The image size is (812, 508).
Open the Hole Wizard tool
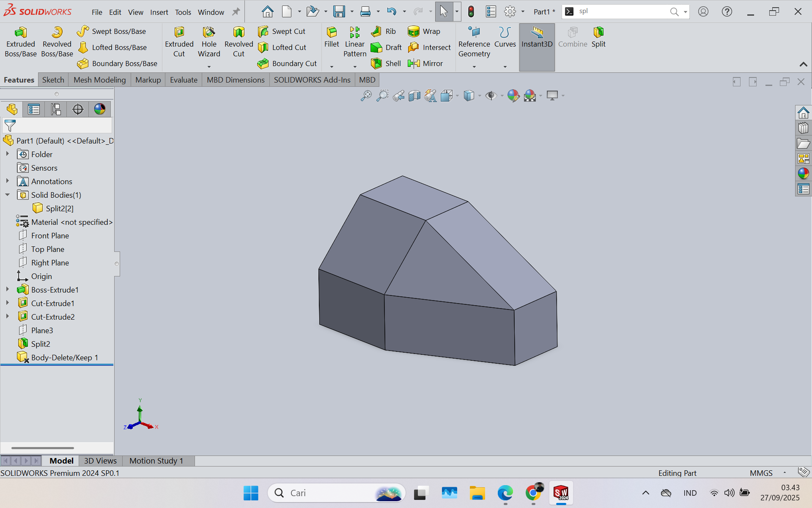click(209, 33)
